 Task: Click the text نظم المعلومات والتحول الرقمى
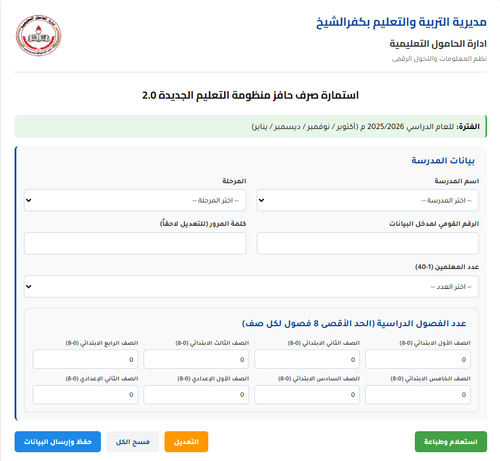pyautogui.click(x=439, y=59)
